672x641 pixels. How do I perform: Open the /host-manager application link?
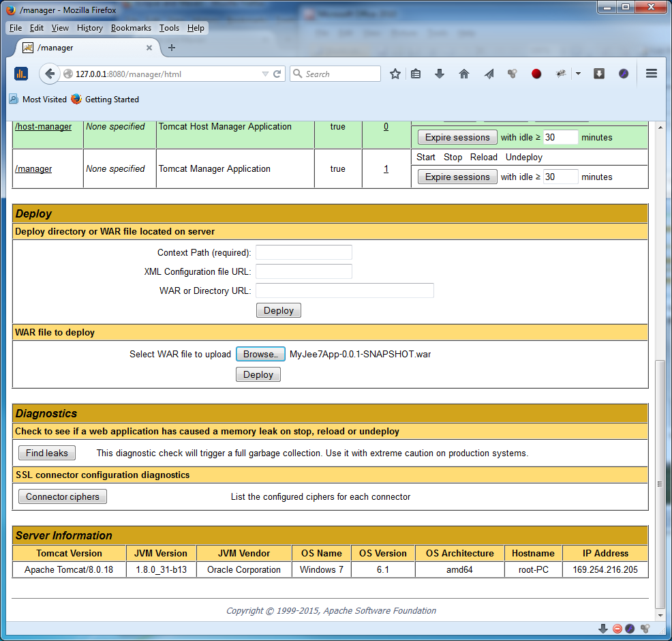click(44, 126)
